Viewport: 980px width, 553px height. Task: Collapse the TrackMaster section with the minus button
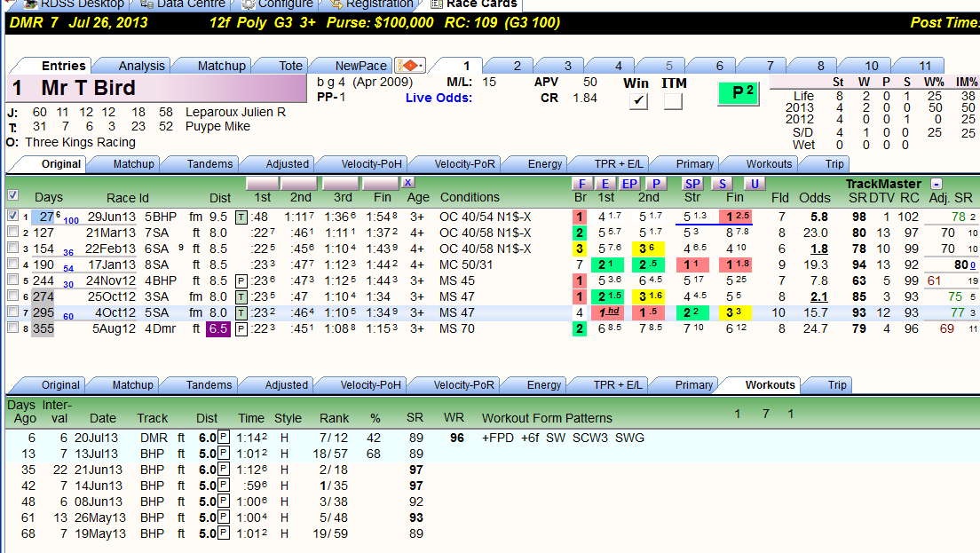pos(936,184)
